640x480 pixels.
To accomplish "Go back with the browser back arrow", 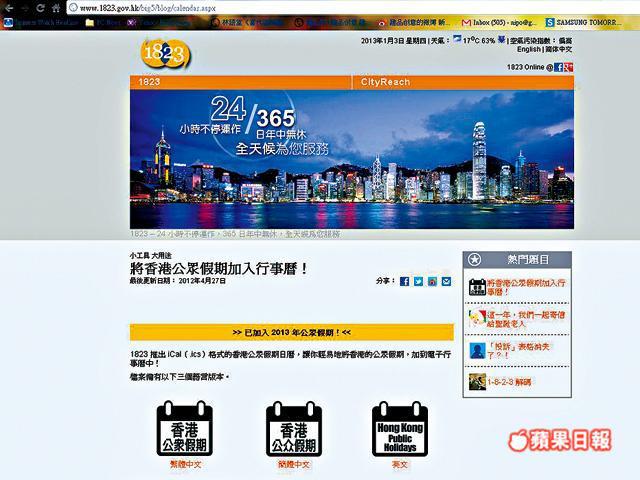I will click(9, 8).
